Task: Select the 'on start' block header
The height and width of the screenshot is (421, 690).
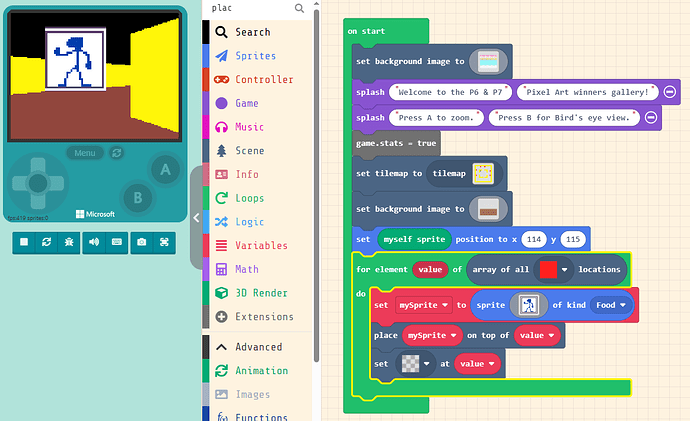Action: point(366,31)
